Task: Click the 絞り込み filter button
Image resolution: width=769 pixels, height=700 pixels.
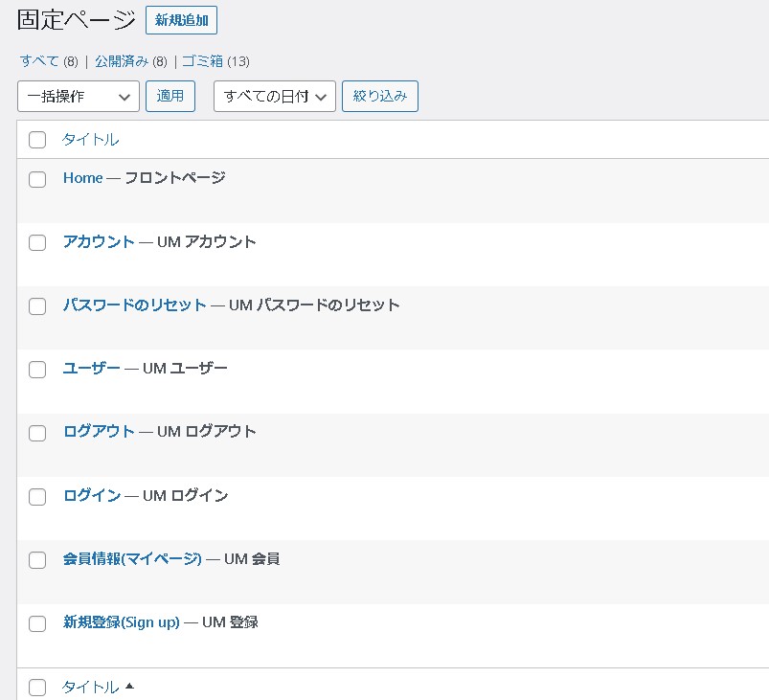Action: [379, 96]
